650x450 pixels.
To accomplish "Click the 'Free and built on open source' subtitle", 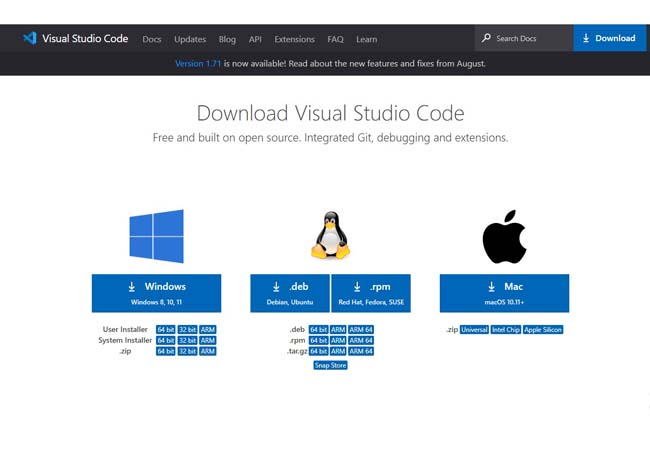I will (x=330, y=138).
